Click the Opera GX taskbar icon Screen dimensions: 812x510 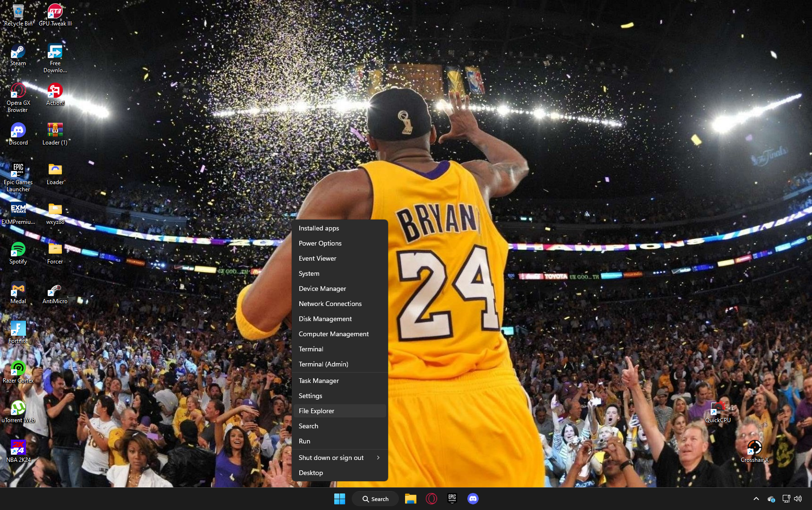click(x=431, y=499)
